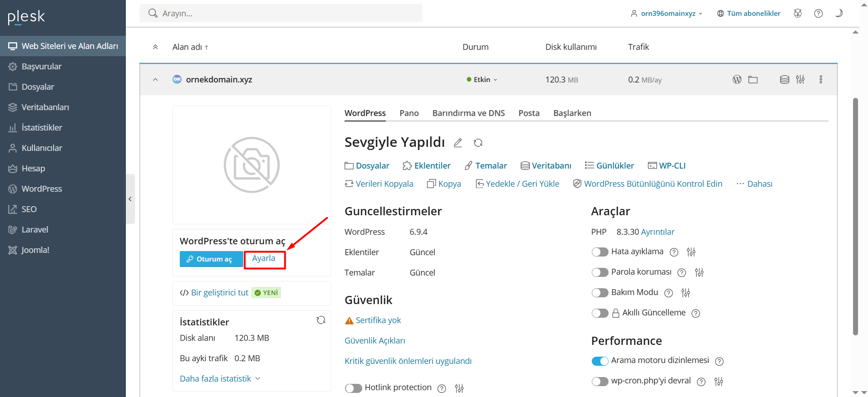
Task: Turn off Arama motoru dizinlemesi toggle
Action: point(599,361)
